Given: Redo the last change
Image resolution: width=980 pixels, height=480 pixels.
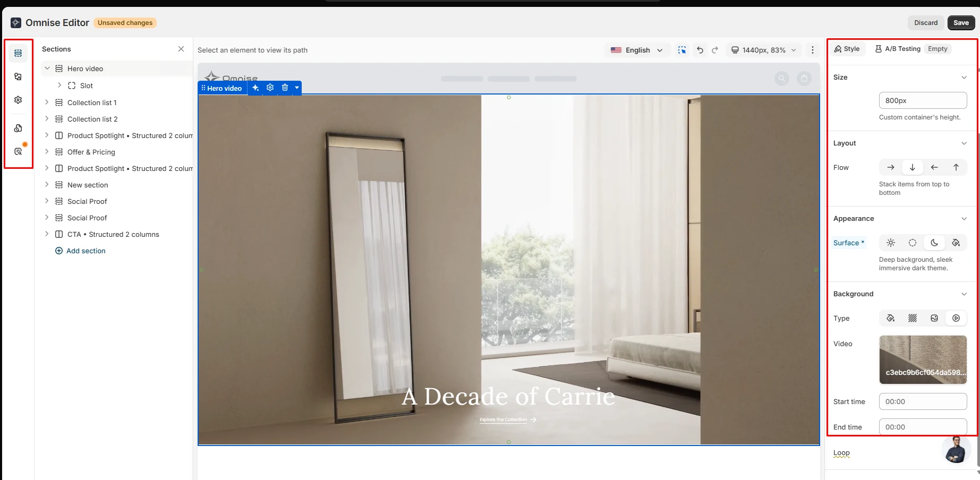Looking at the screenshot, I should (x=715, y=50).
